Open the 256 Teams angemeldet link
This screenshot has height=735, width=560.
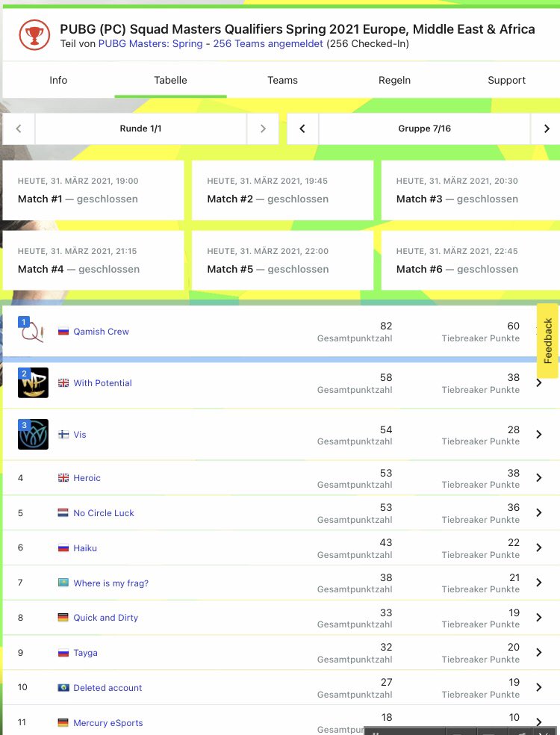click(x=268, y=43)
